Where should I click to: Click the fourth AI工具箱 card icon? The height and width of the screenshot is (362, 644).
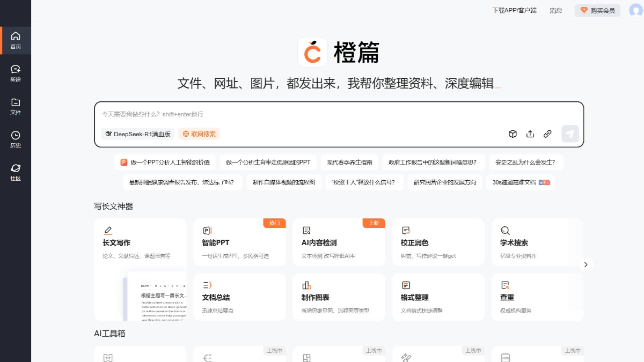pos(406,358)
